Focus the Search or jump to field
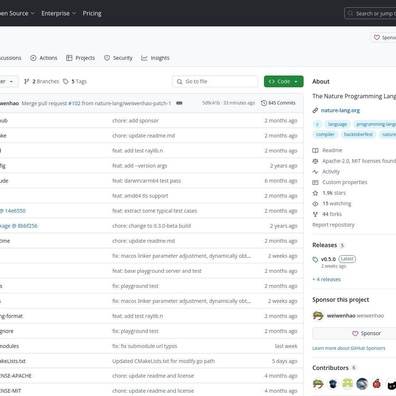Image resolution: width=396 pixels, height=396 pixels. (x=370, y=13)
